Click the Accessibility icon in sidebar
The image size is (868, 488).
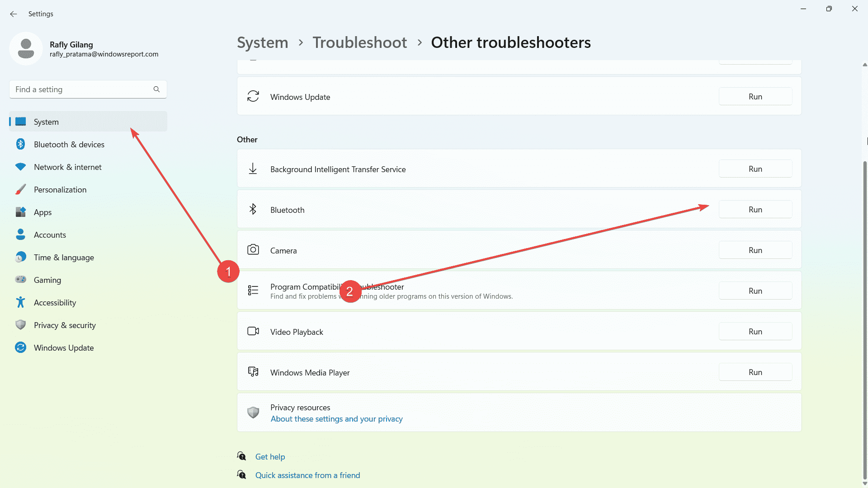click(21, 302)
